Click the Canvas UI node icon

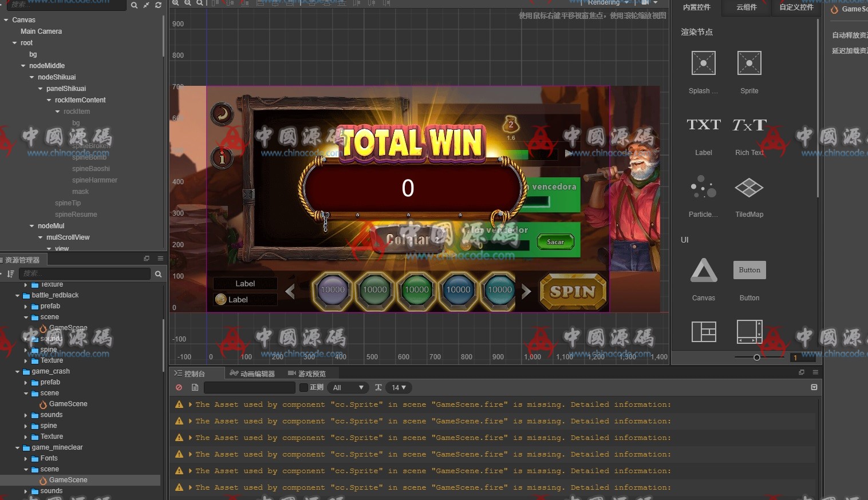[x=703, y=271]
